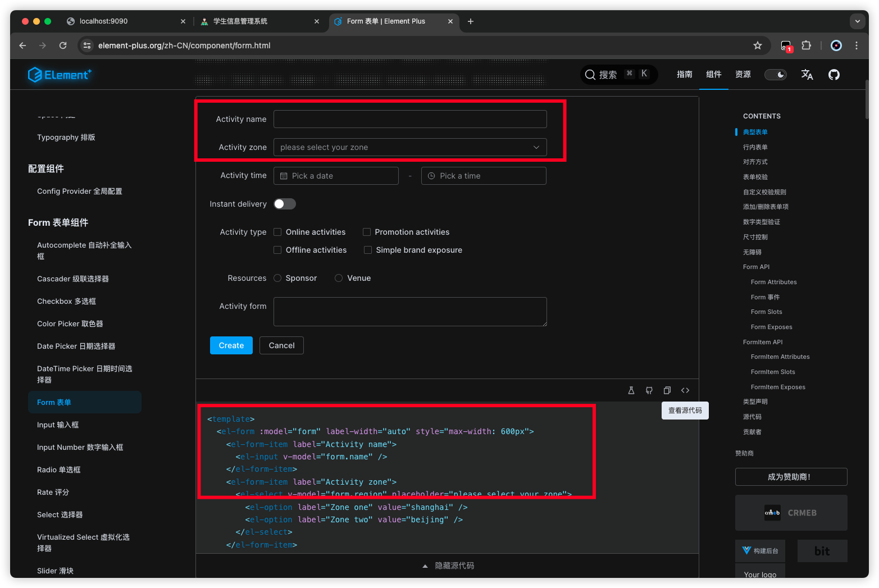Open the 搜索 search box
This screenshot has width=879, height=588.
point(619,75)
